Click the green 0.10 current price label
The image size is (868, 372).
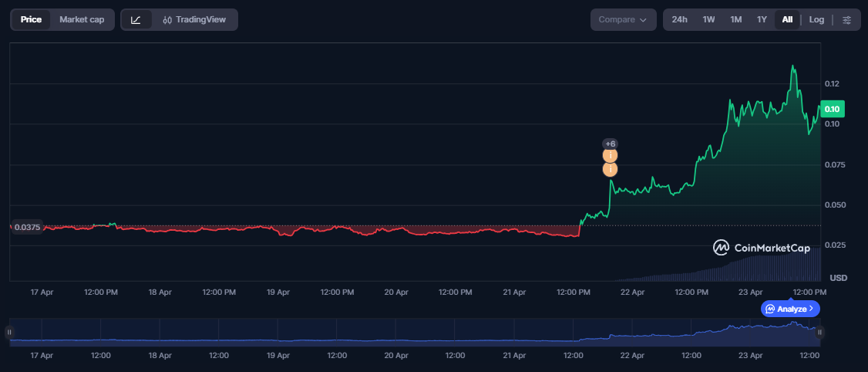point(833,109)
